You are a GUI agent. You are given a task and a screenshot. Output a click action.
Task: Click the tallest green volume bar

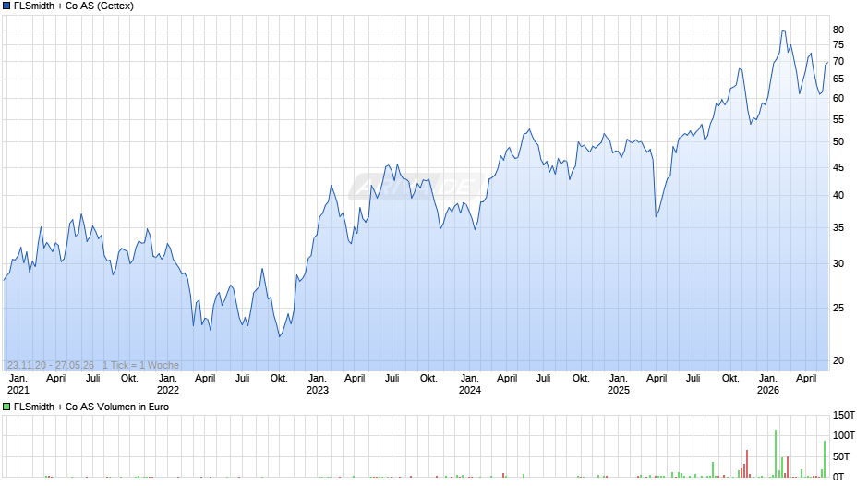click(776, 454)
